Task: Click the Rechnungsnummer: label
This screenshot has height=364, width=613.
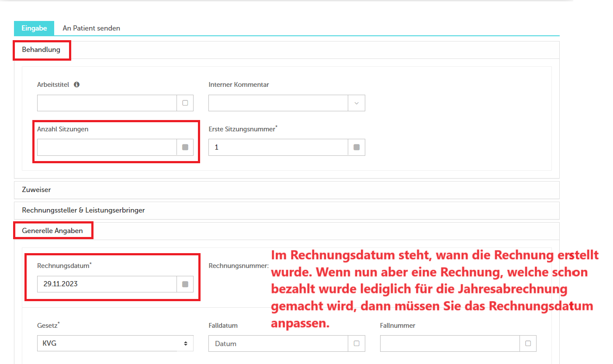Action: 239,265
